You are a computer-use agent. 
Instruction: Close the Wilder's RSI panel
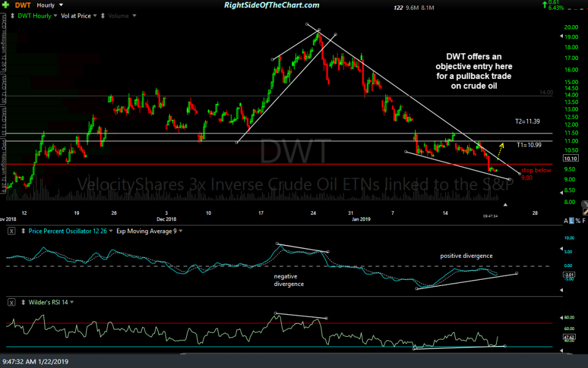pyautogui.click(x=10, y=302)
